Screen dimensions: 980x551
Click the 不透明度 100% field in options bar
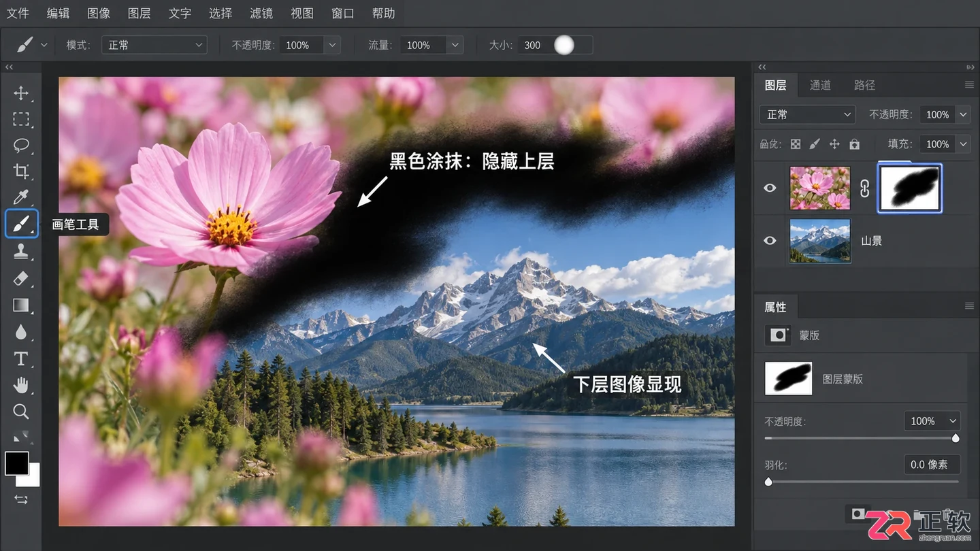pos(301,45)
